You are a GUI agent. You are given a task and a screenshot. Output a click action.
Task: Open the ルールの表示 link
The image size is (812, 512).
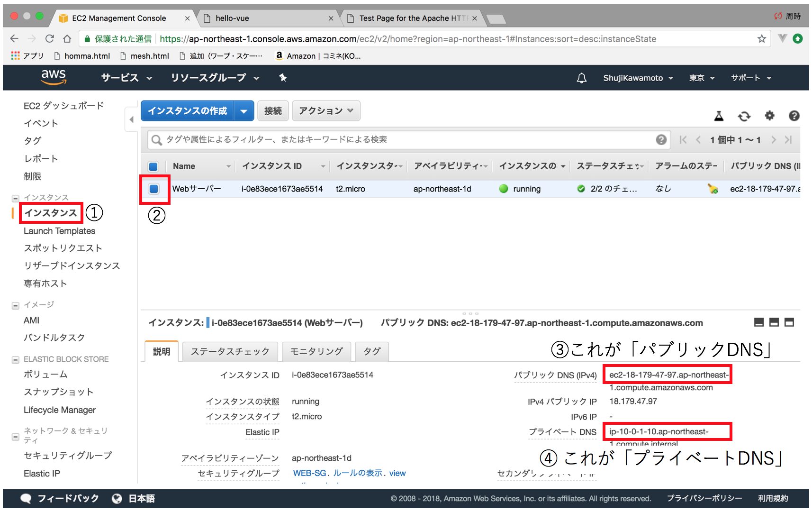358,473
